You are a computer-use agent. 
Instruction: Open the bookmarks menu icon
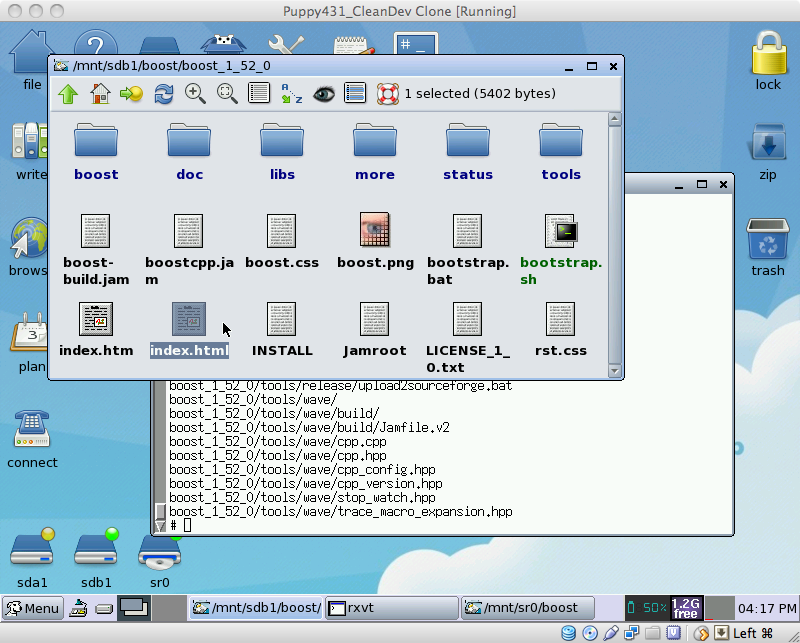point(131,94)
